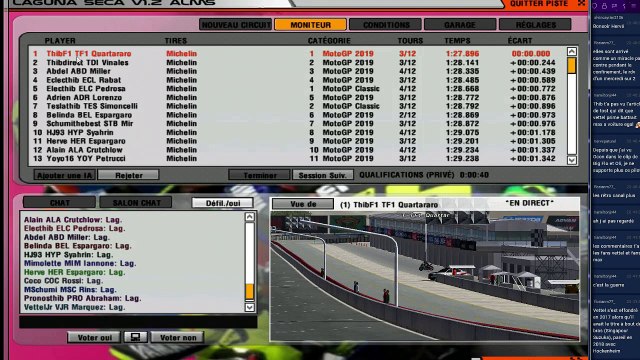Image resolution: width=640 pixels, height=360 pixels.
Task: Click the chat log orange scrollbar thumb
Action: point(249,291)
